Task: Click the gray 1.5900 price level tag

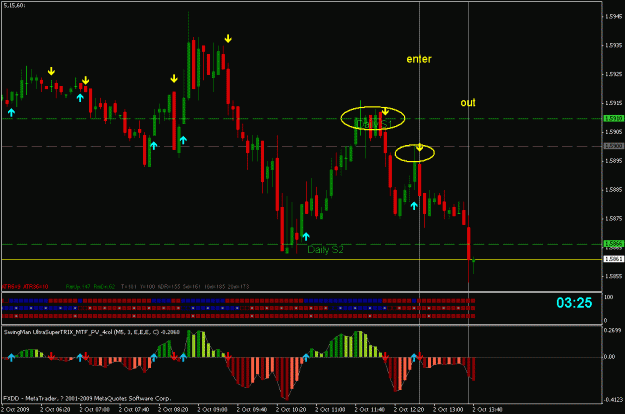Action: 613,146
